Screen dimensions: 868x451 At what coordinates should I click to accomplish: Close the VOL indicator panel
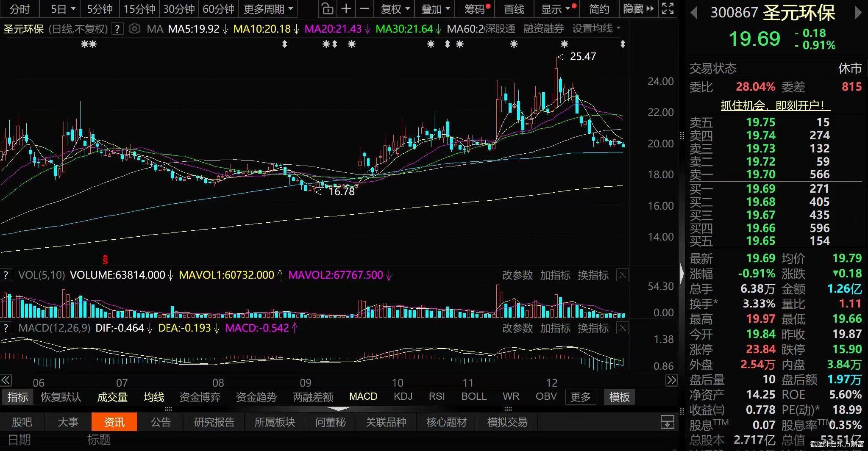pos(622,275)
